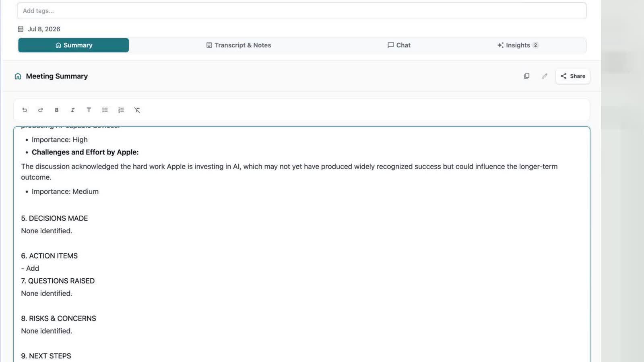Insert a numbered list
The image size is (644, 362).
point(121,110)
